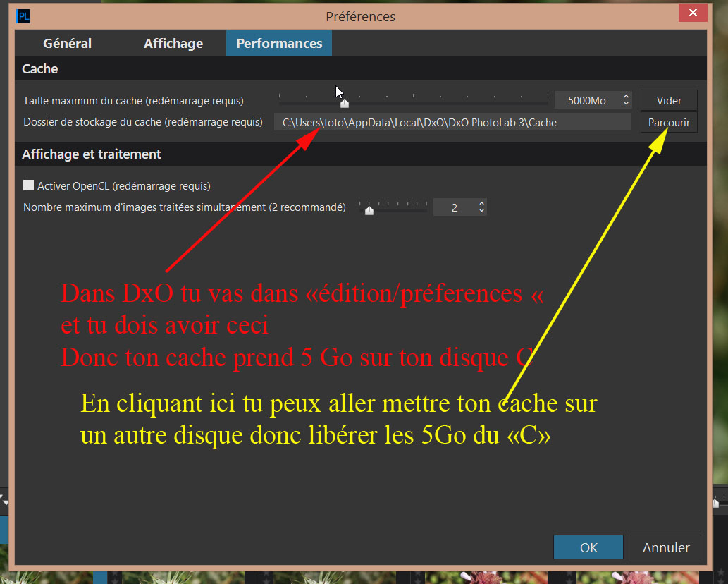Image resolution: width=728 pixels, height=584 pixels.
Task: Click the Cache section header
Action: tap(39, 68)
